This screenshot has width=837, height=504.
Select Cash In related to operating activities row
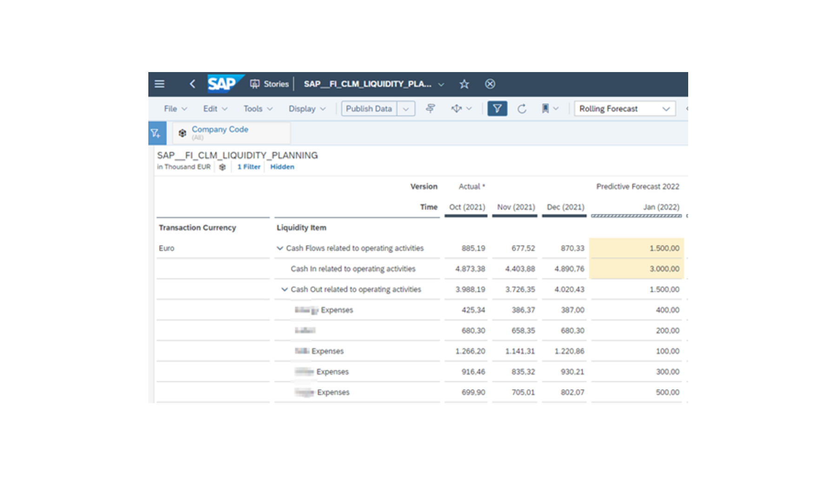pos(353,269)
